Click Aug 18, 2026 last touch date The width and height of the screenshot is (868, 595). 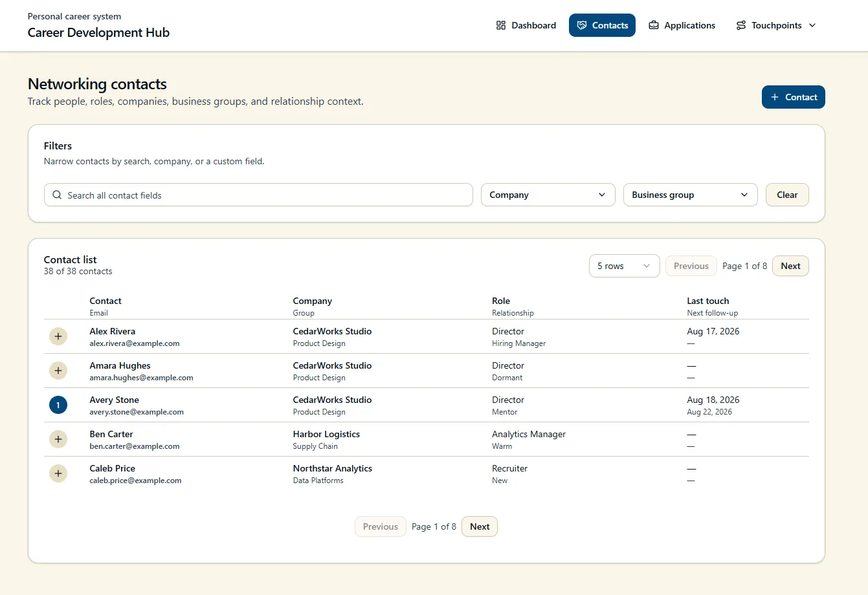(x=713, y=400)
